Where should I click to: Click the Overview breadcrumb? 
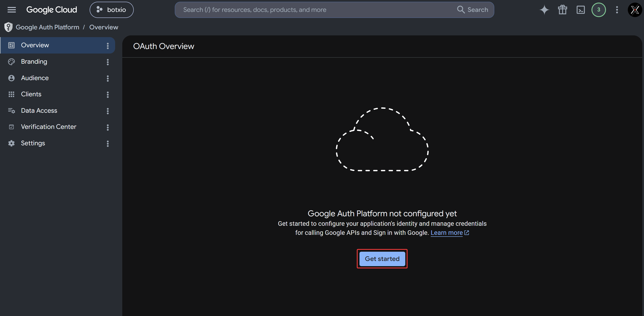tap(104, 27)
